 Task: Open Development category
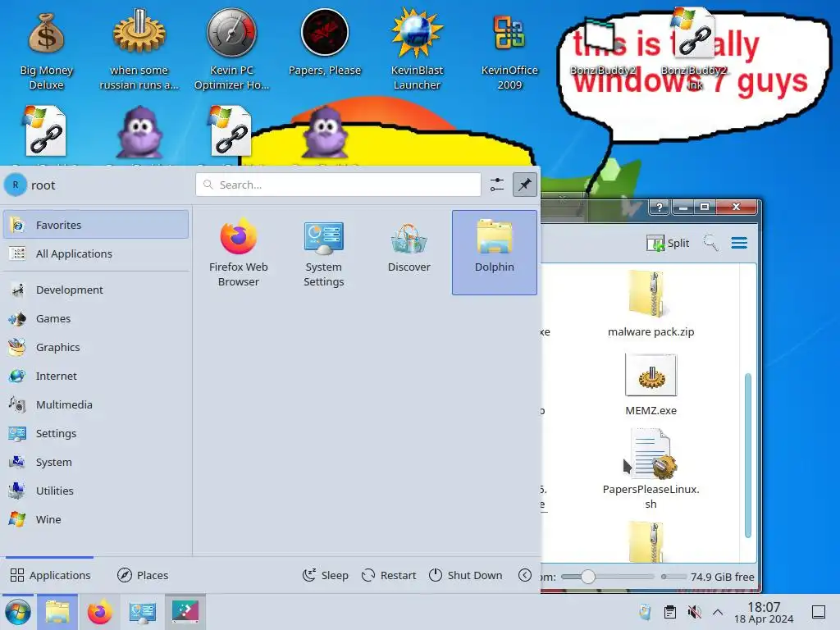pos(96,290)
